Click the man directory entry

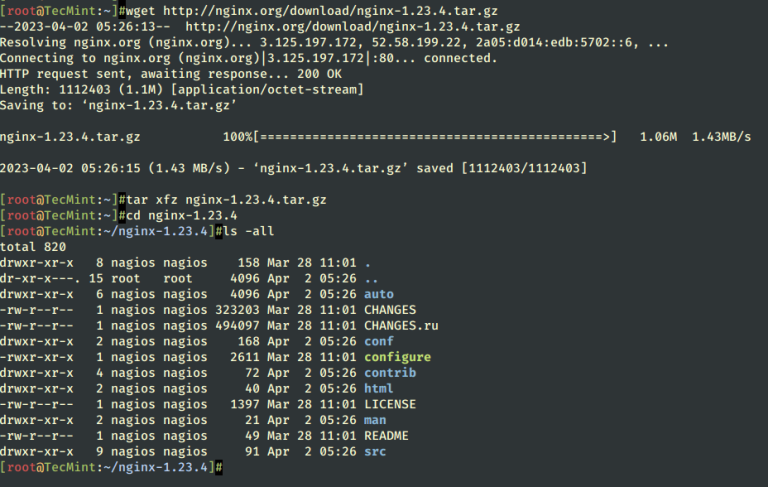(375, 420)
